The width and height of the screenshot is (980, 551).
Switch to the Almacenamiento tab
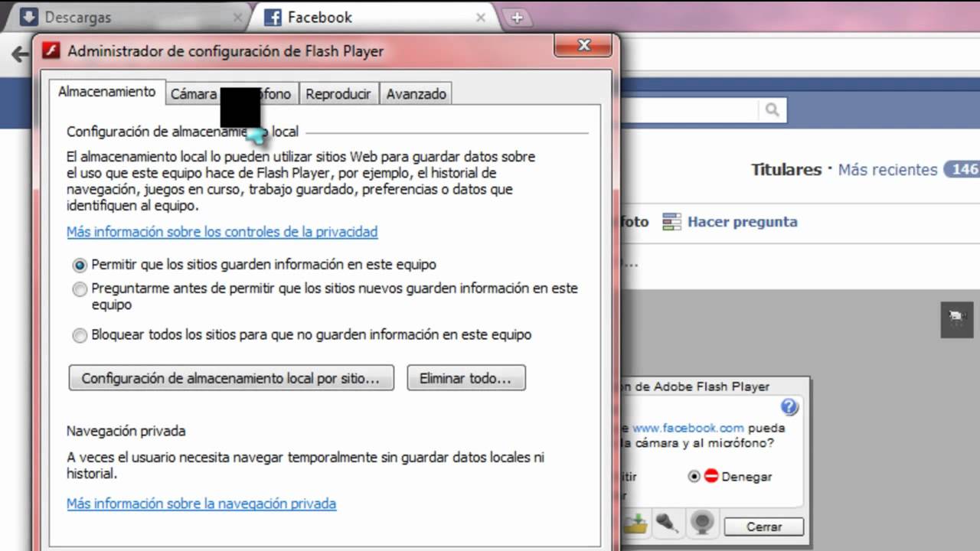(x=106, y=91)
